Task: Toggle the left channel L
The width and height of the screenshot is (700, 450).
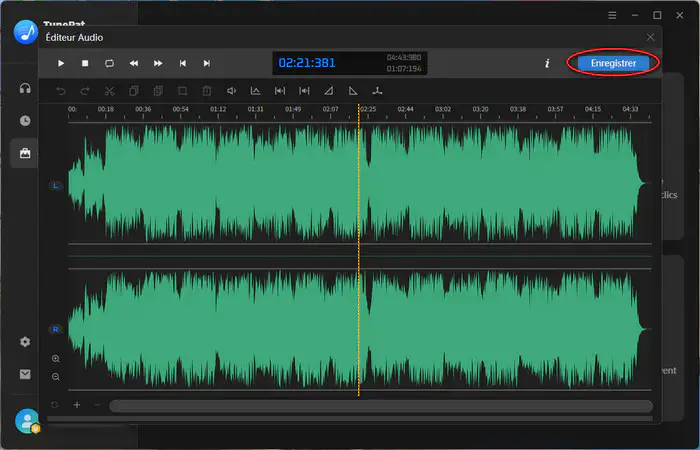Action: (x=55, y=185)
